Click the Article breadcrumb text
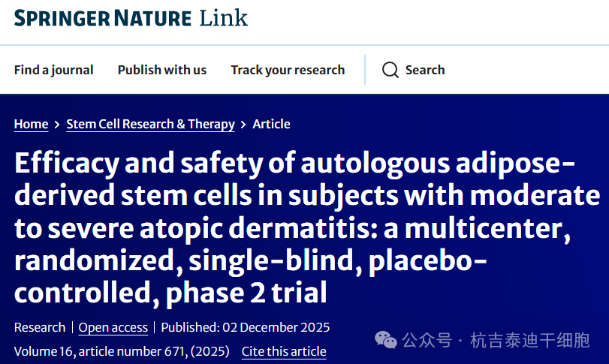This screenshot has width=609, height=364. point(271,125)
